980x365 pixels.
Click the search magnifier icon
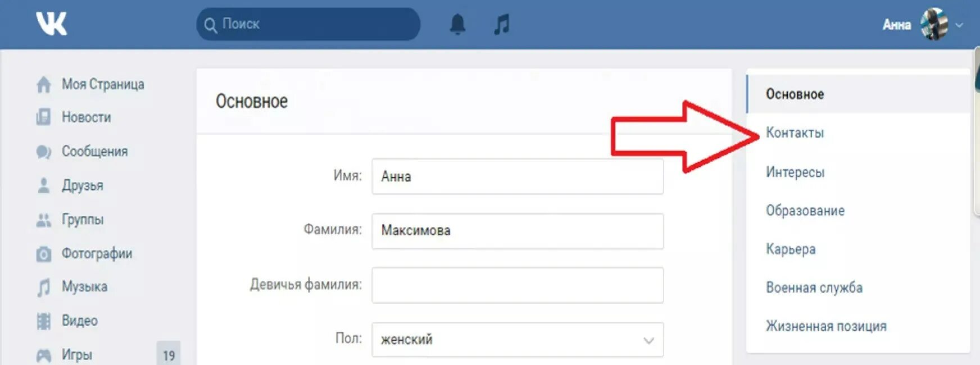coord(210,25)
